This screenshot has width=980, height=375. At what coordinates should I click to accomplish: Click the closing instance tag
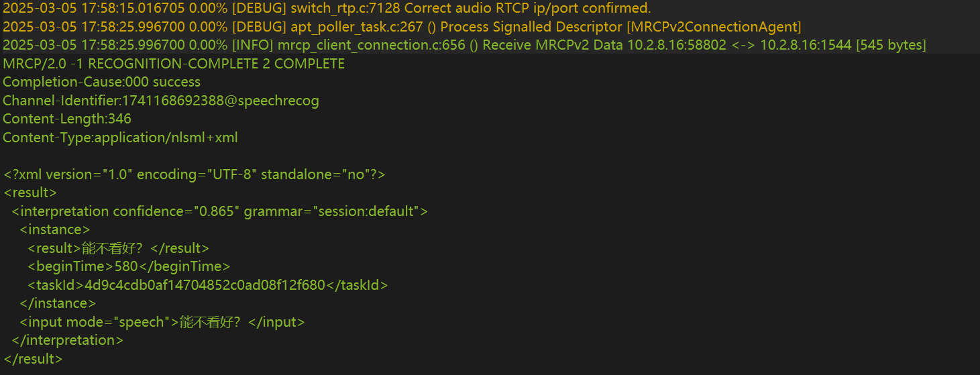tap(58, 303)
